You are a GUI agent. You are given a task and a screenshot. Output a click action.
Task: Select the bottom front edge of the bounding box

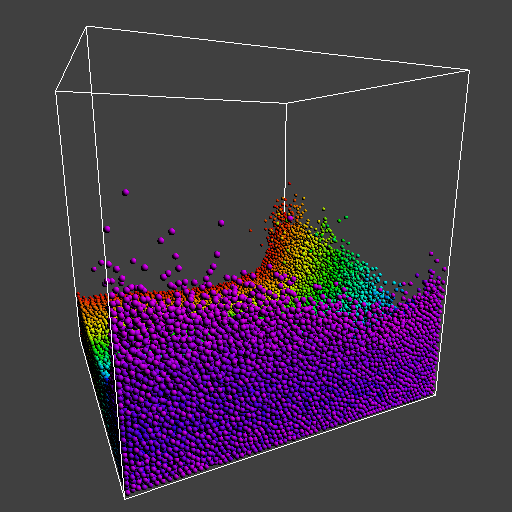(280, 447)
